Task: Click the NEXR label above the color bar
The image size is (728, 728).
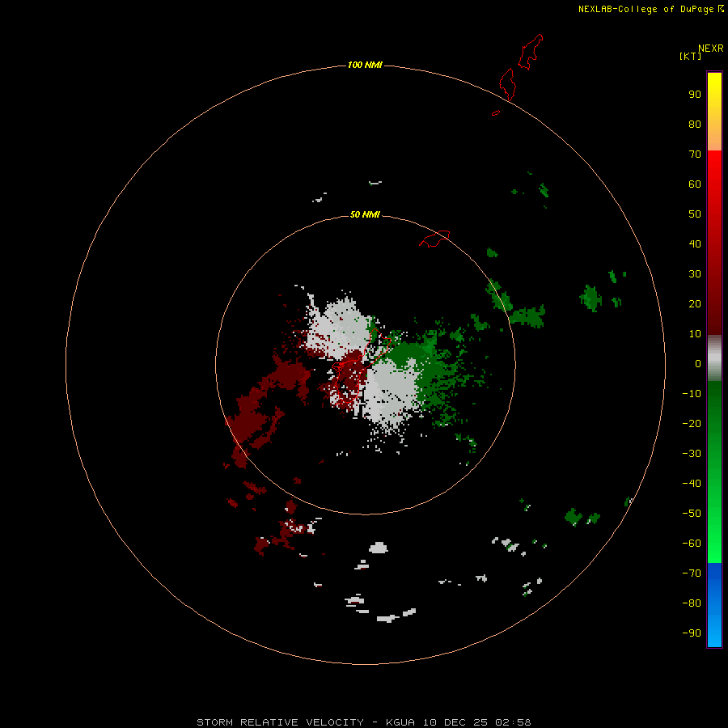Action: (x=711, y=48)
